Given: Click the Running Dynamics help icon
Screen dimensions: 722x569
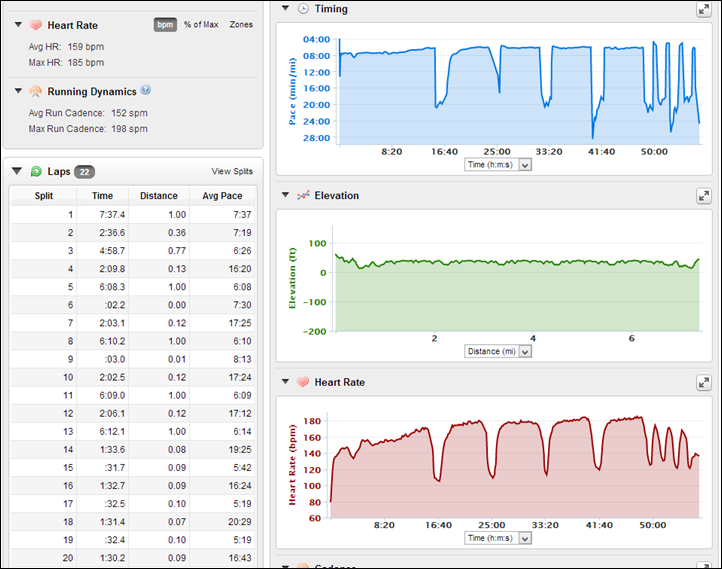Looking at the screenshot, I should click(x=146, y=91).
